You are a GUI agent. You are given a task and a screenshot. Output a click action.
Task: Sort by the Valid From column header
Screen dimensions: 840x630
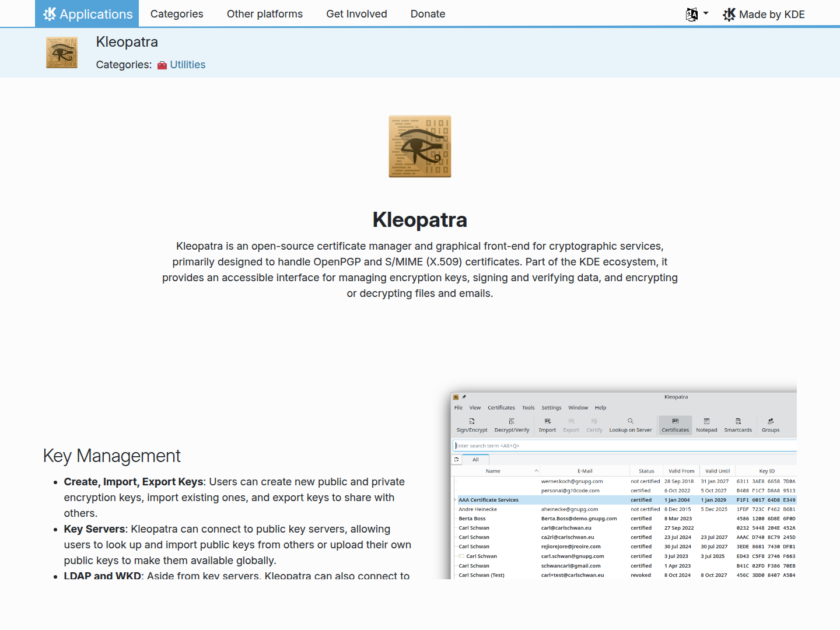681,471
